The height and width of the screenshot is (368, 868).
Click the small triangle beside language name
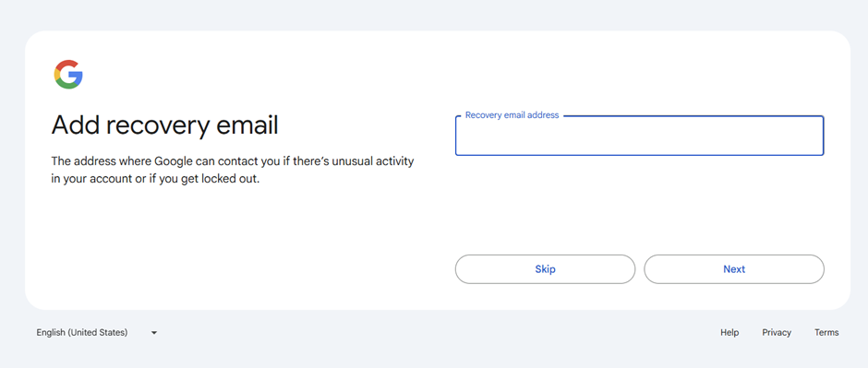154,333
